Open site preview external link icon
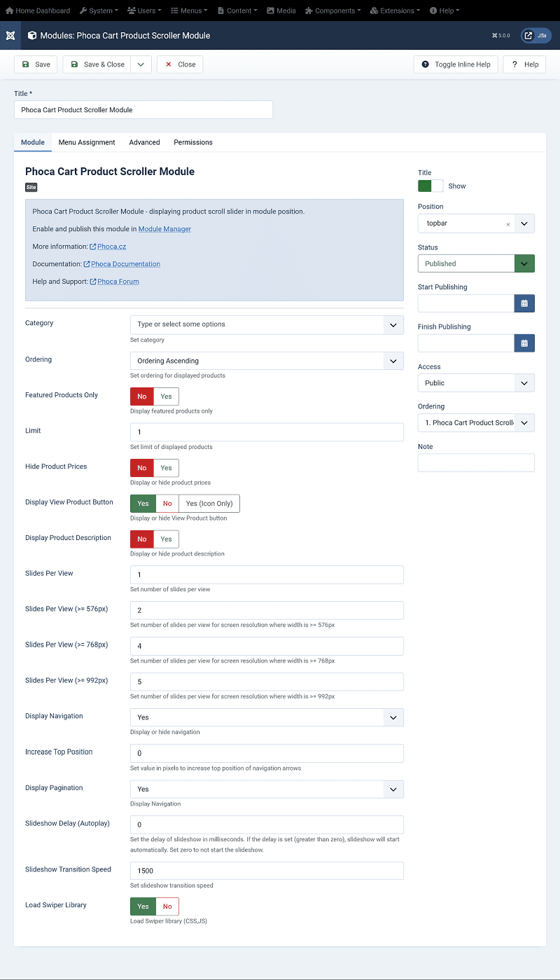The image size is (560, 980). [x=528, y=36]
